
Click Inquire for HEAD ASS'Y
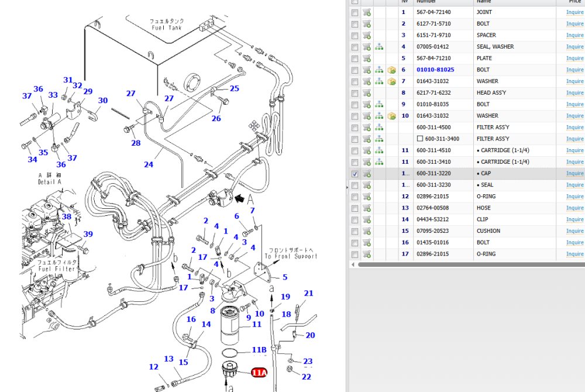pyautogui.click(x=575, y=93)
